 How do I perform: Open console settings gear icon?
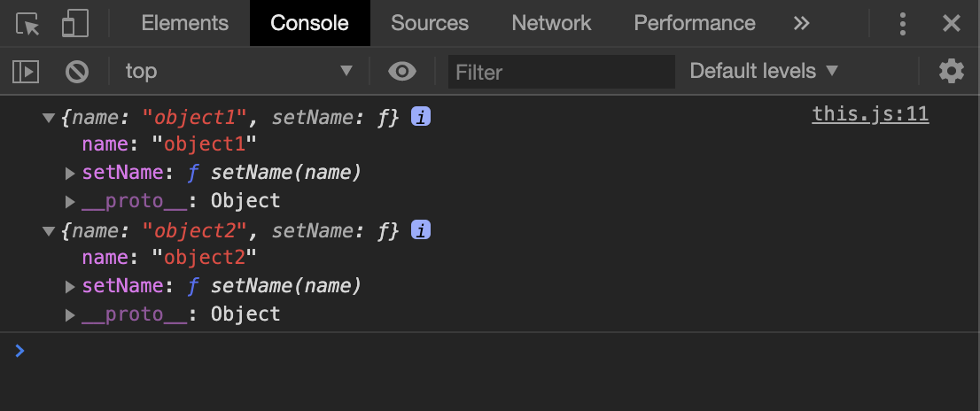[952, 71]
